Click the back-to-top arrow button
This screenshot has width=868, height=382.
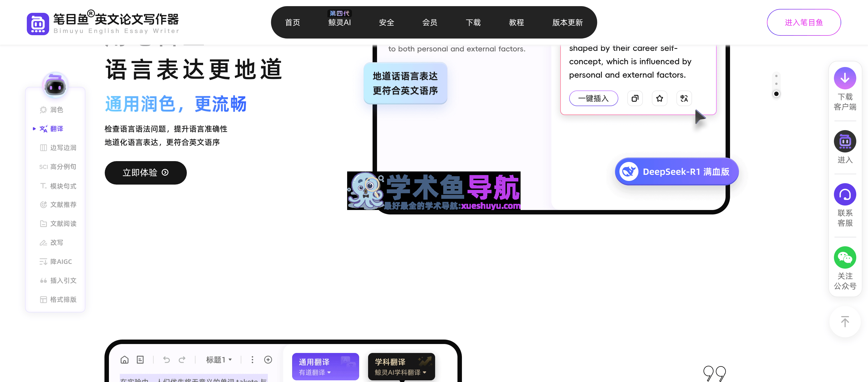(845, 322)
